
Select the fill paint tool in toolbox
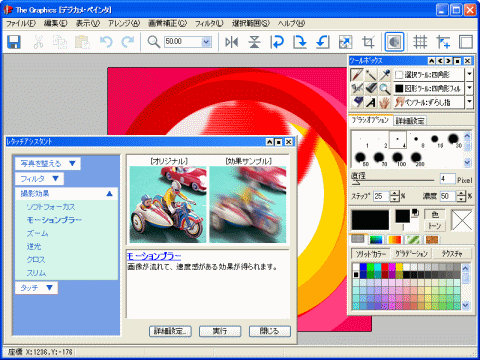point(371,88)
